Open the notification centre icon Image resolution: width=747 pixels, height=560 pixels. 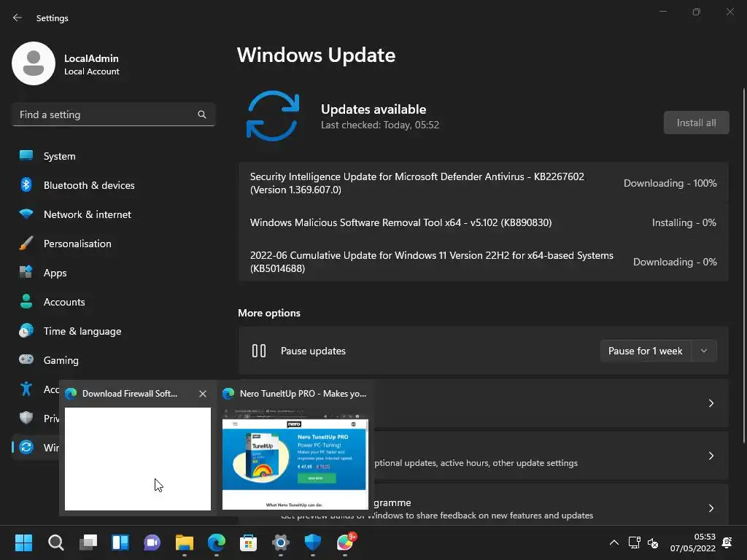click(x=727, y=542)
